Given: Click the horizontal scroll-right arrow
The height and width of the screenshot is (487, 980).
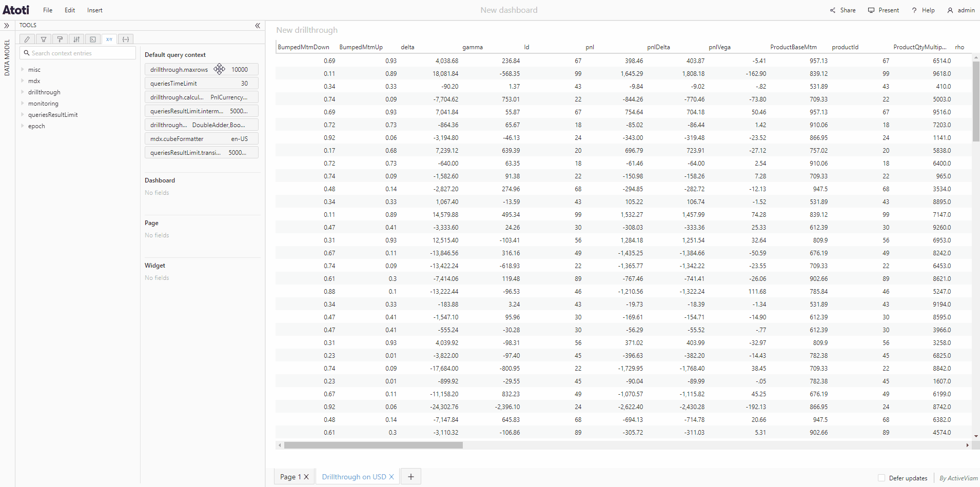Looking at the screenshot, I should pos(968,445).
